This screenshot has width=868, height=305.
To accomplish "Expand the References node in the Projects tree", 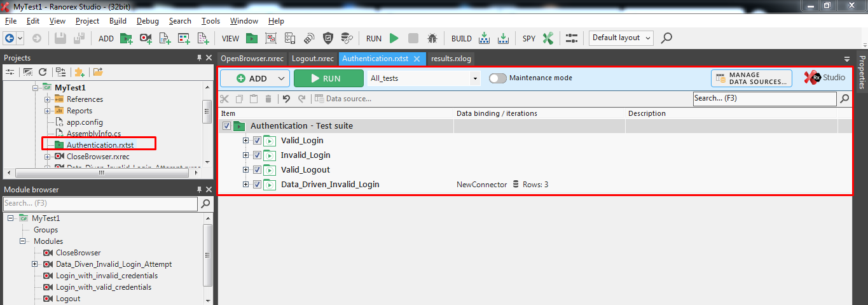I will [47, 99].
